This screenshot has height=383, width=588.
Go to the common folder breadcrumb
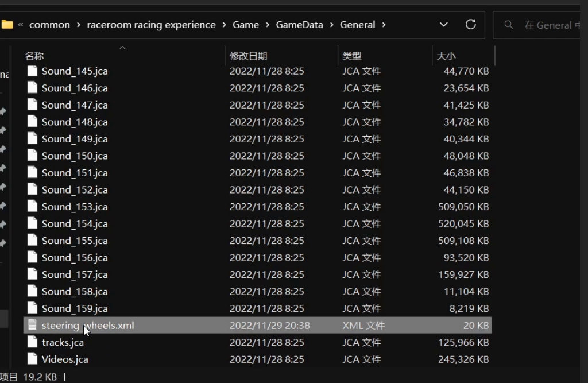tap(49, 25)
